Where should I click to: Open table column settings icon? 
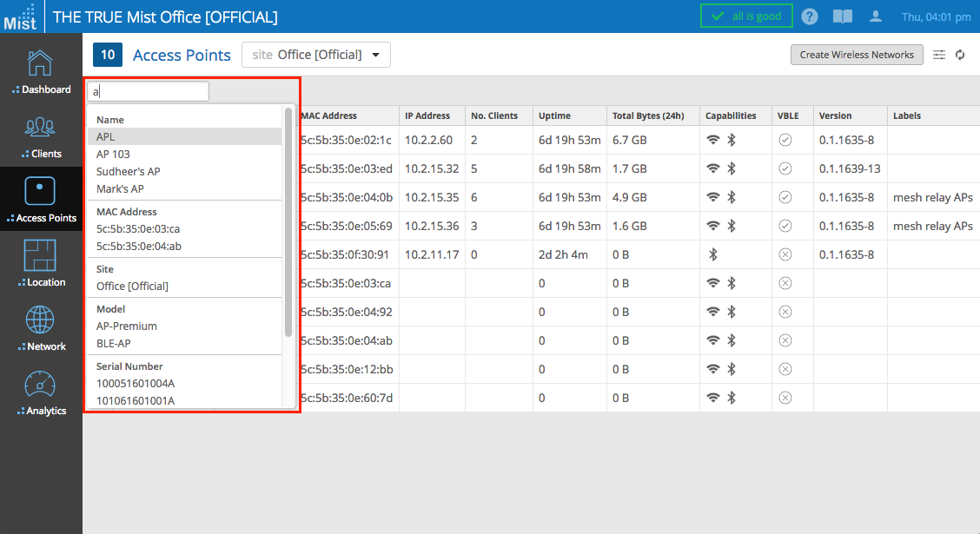point(939,55)
